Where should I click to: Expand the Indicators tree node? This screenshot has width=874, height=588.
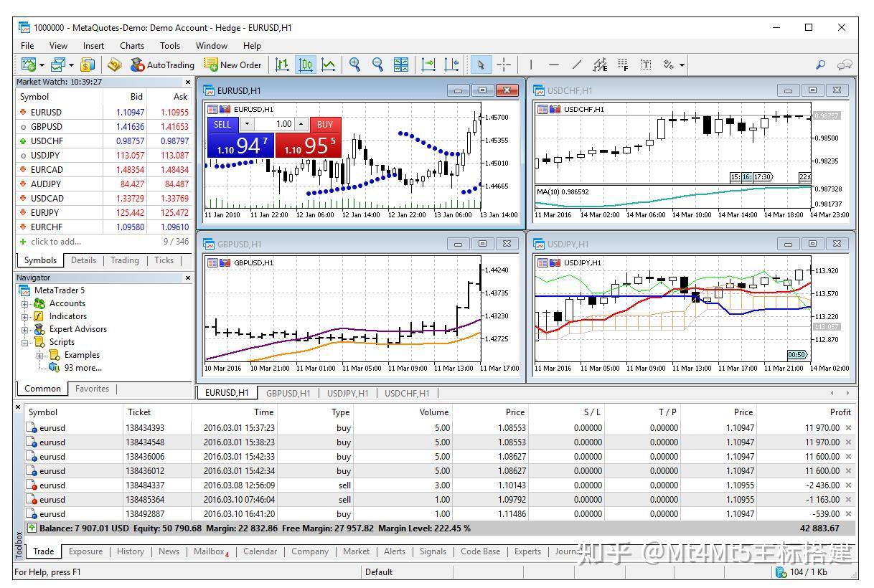pyautogui.click(x=25, y=316)
